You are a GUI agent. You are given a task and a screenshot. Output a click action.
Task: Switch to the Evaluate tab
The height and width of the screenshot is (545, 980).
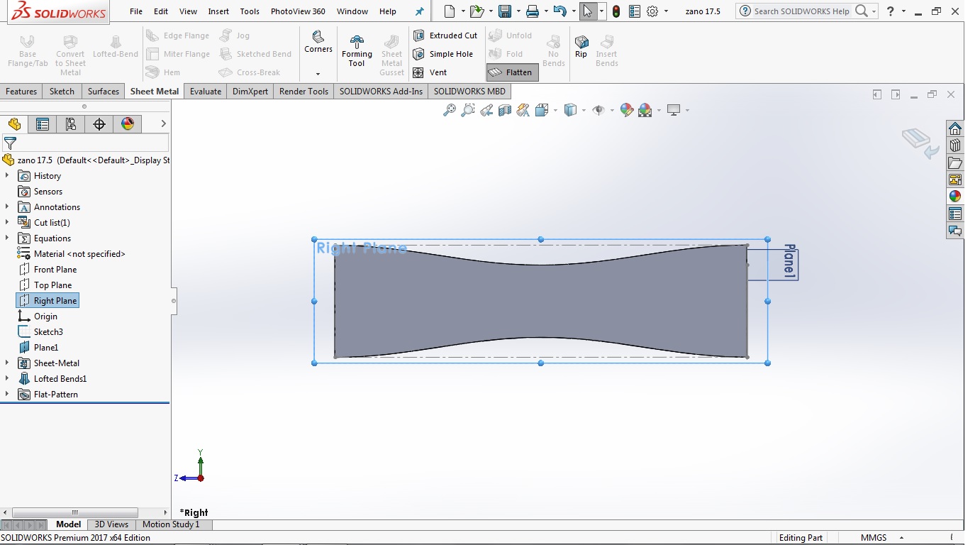206,92
